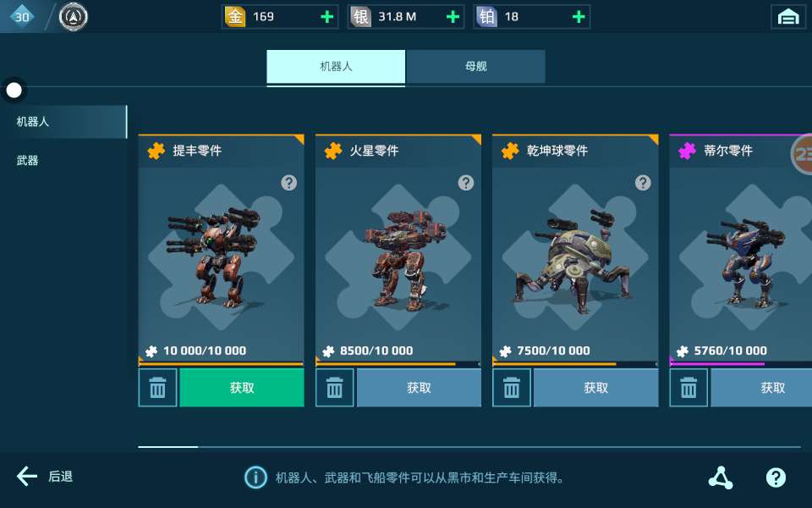Open the bottom-right help question icon
812x508 pixels.
point(776,478)
